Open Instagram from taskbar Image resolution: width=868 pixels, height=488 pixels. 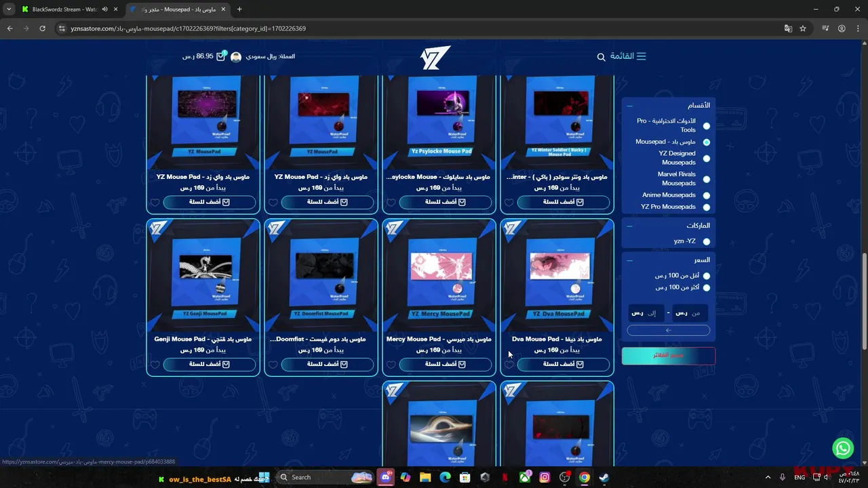click(x=545, y=477)
